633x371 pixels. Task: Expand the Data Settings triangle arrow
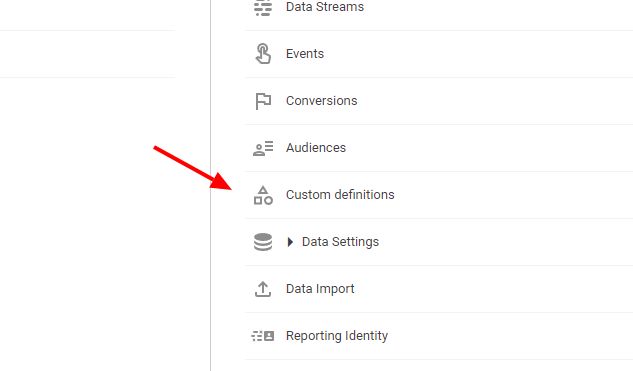290,242
